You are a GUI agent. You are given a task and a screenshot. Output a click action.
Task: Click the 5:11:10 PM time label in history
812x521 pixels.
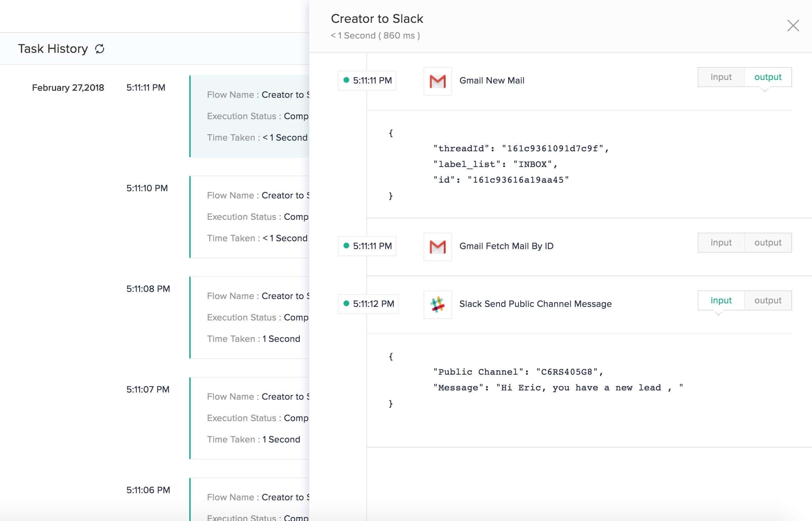coord(147,188)
